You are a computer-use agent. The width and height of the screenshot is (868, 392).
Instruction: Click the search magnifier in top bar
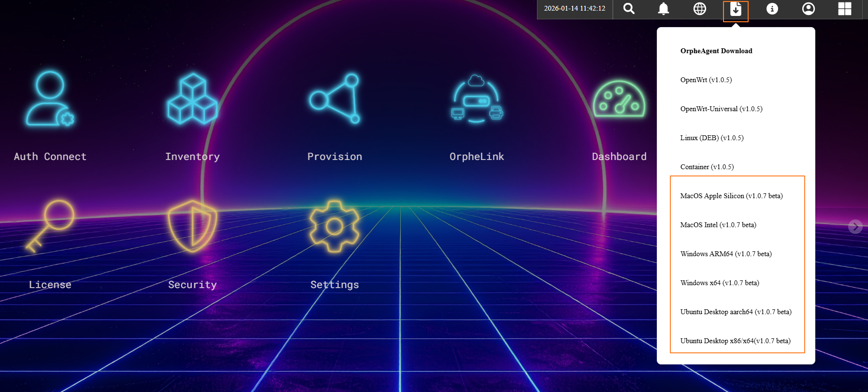[x=629, y=9]
